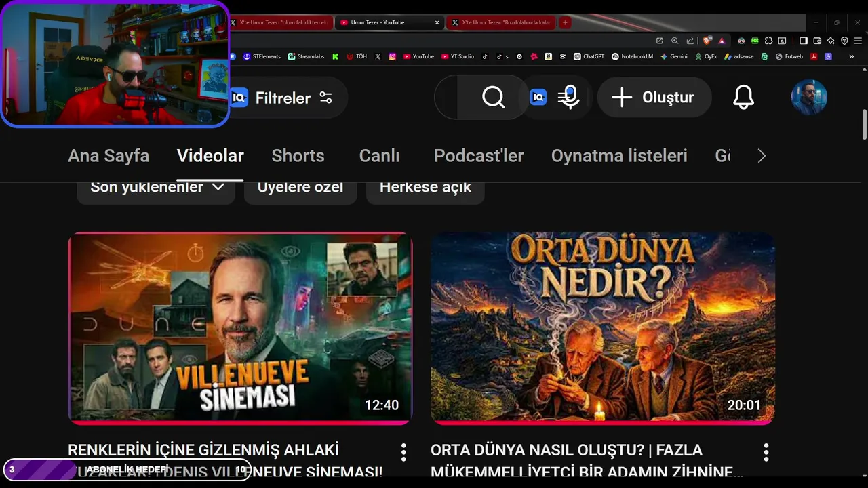Open the Podcast'ler channel tab
Image resolution: width=868 pixels, height=488 pixels.
(x=479, y=156)
